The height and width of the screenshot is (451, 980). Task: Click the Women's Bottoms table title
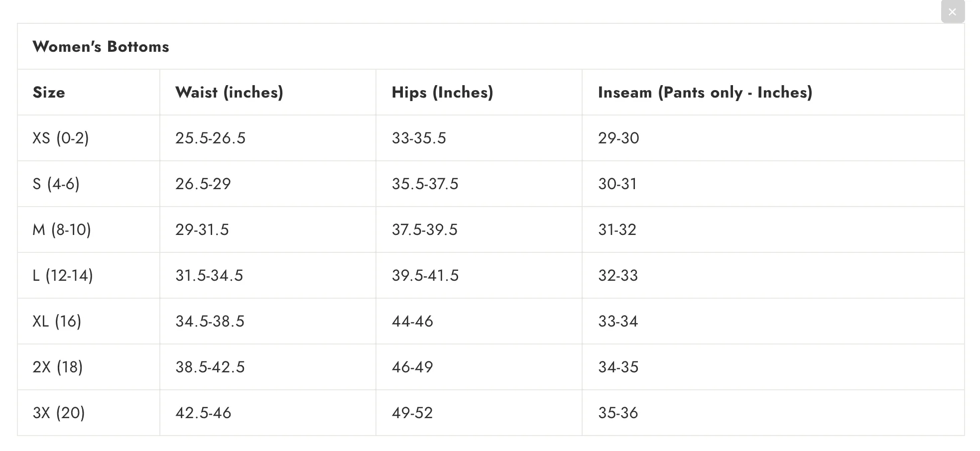point(101,46)
